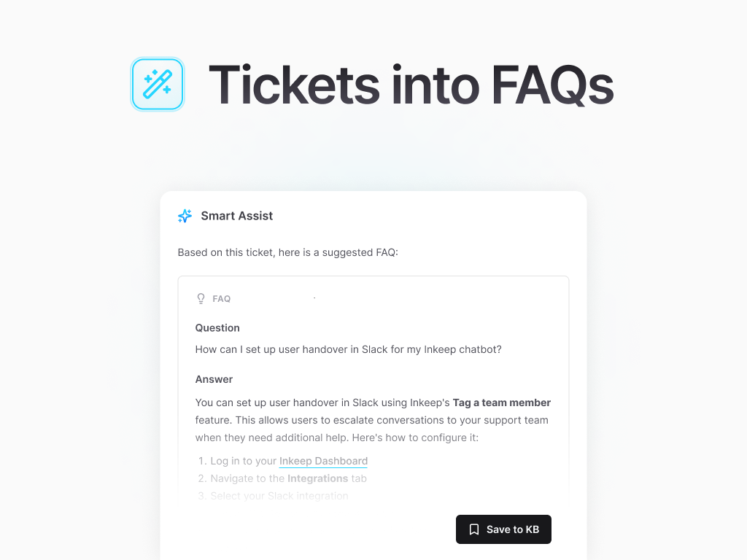747x560 pixels.
Task: Click 'Based on this ticket' intro sentence
Action: click(288, 252)
